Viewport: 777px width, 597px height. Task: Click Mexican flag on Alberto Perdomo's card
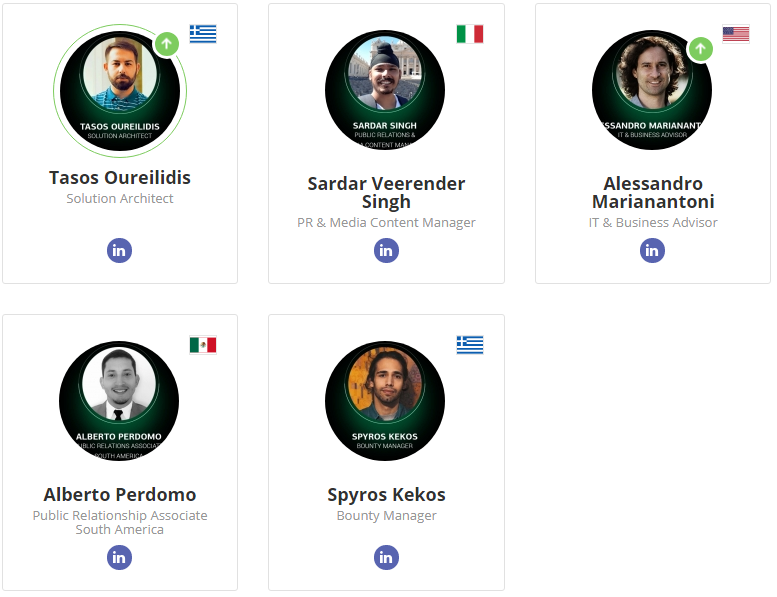click(x=203, y=345)
